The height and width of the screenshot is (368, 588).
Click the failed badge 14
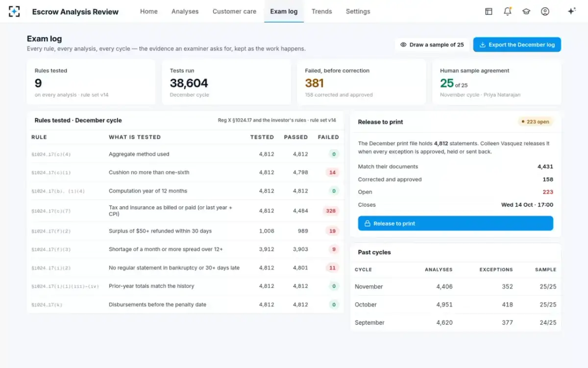[333, 173]
